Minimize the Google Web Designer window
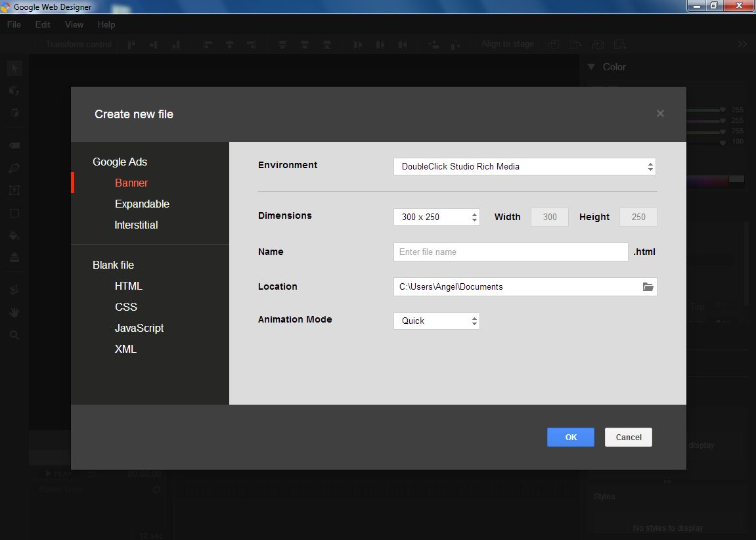Viewport: 756px width, 540px height. pyautogui.click(x=697, y=6)
